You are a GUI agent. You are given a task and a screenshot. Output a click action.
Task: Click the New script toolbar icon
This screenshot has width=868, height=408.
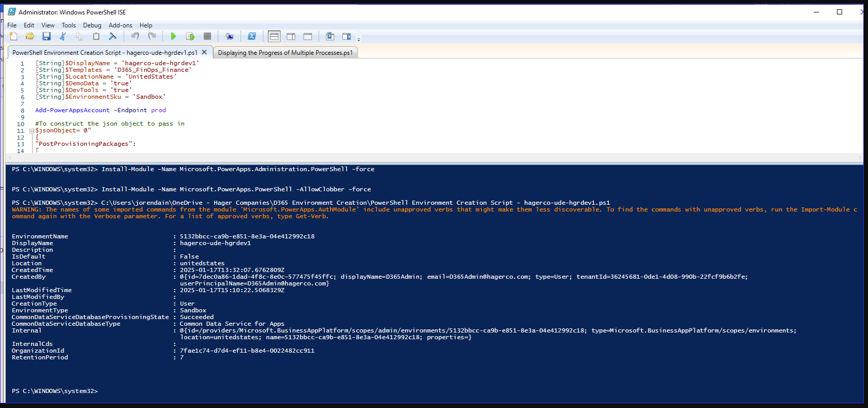13,36
